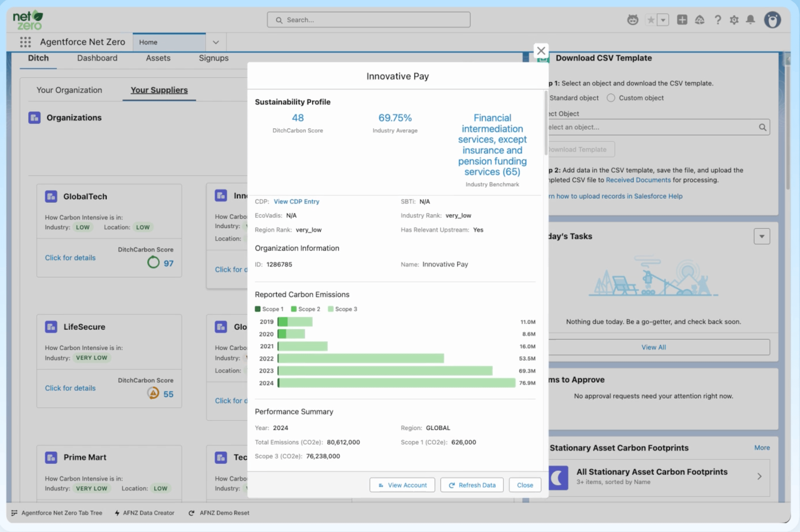Click the Close button in dialog footer
The image size is (800, 532).
click(525, 485)
